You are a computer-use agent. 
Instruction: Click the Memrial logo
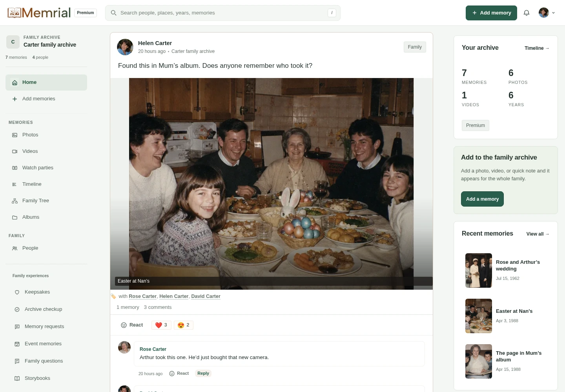click(39, 13)
